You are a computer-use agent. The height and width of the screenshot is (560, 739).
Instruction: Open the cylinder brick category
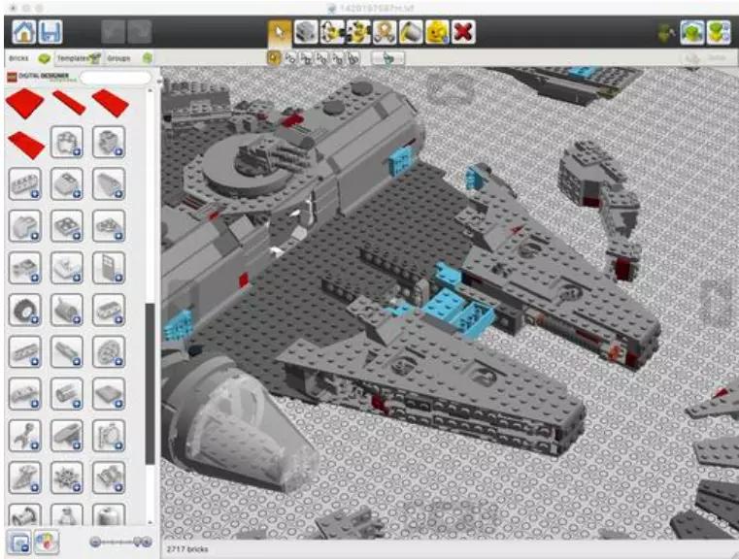click(66, 394)
